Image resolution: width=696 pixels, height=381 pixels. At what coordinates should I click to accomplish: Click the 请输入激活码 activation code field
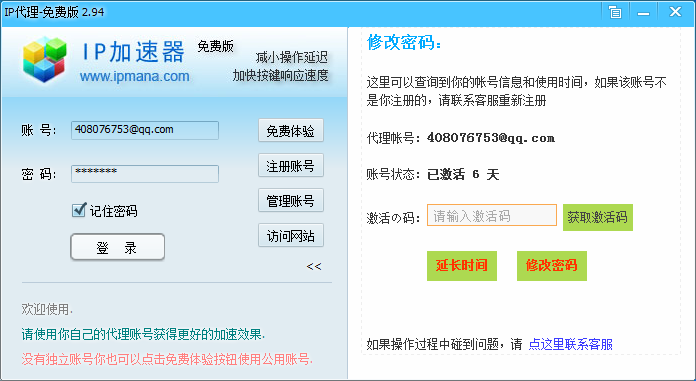492,215
